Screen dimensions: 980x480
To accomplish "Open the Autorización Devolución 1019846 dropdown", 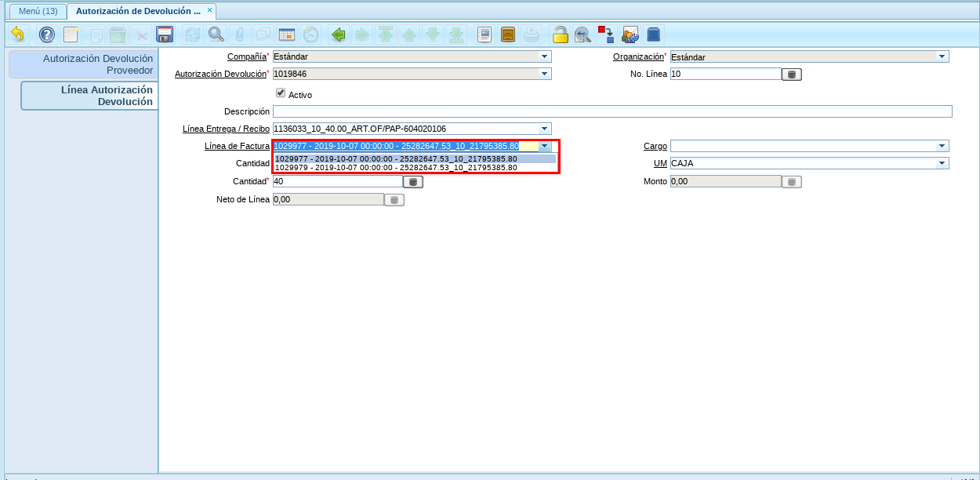I will (x=545, y=74).
